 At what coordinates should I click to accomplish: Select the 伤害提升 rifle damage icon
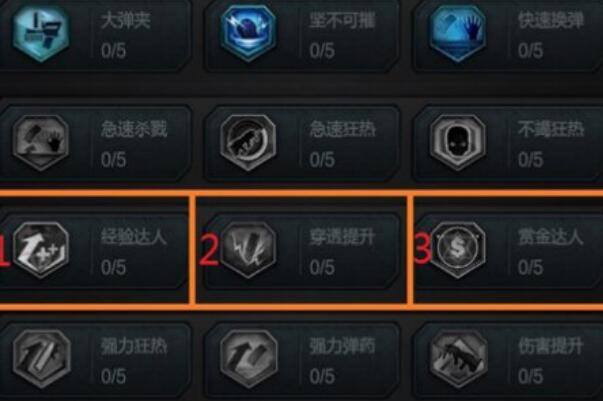tap(458, 358)
